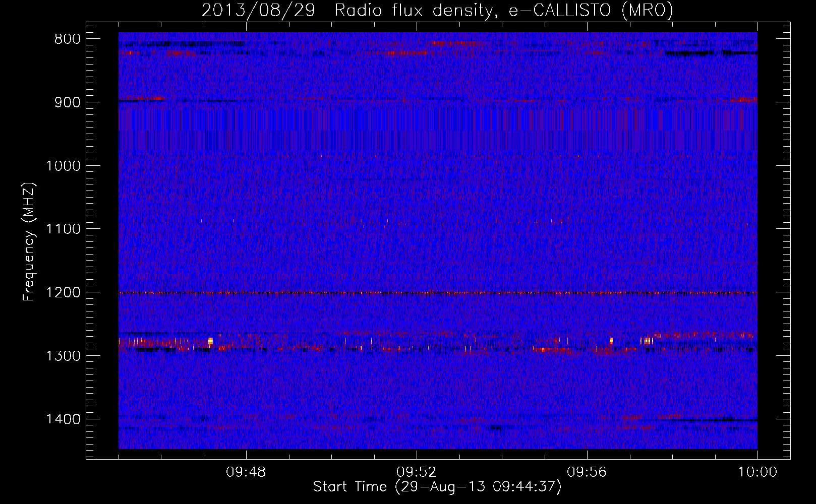Click the 1400 frequency tick label
This screenshot has height=504, width=816.
click(63, 419)
